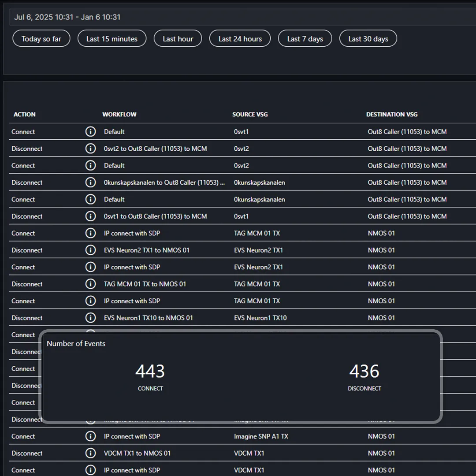476x476 pixels.
Task: Switch range to Last 7 days
Action: (x=305, y=38)
